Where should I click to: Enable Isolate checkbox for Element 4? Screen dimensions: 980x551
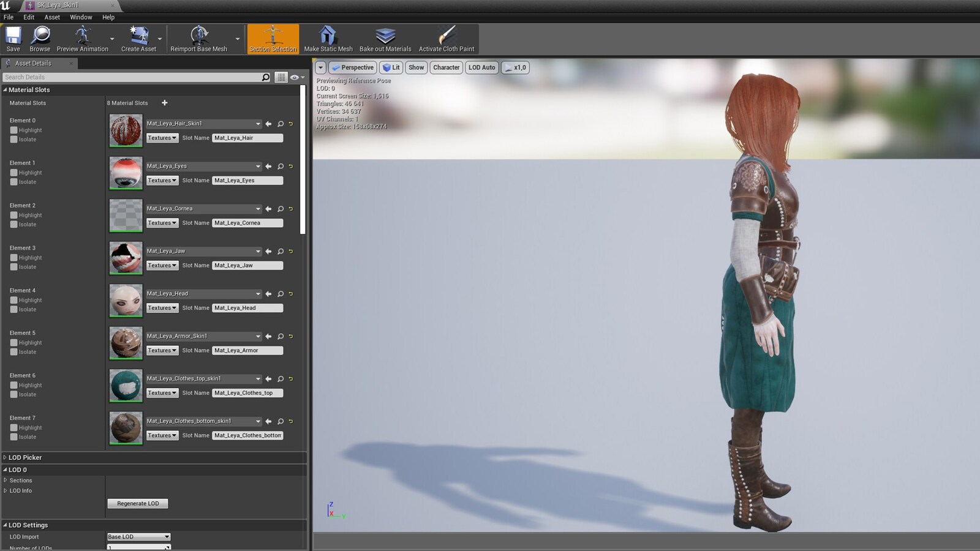click(13, 310)
